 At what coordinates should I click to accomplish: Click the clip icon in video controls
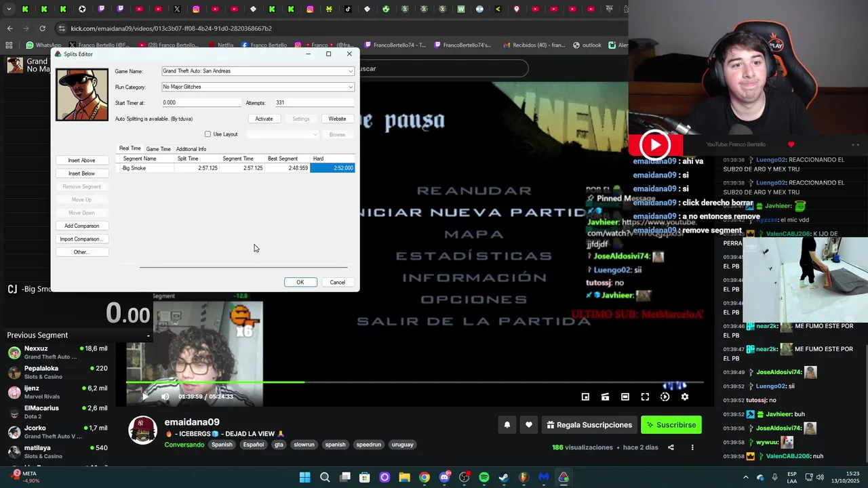tap(605, 396)
